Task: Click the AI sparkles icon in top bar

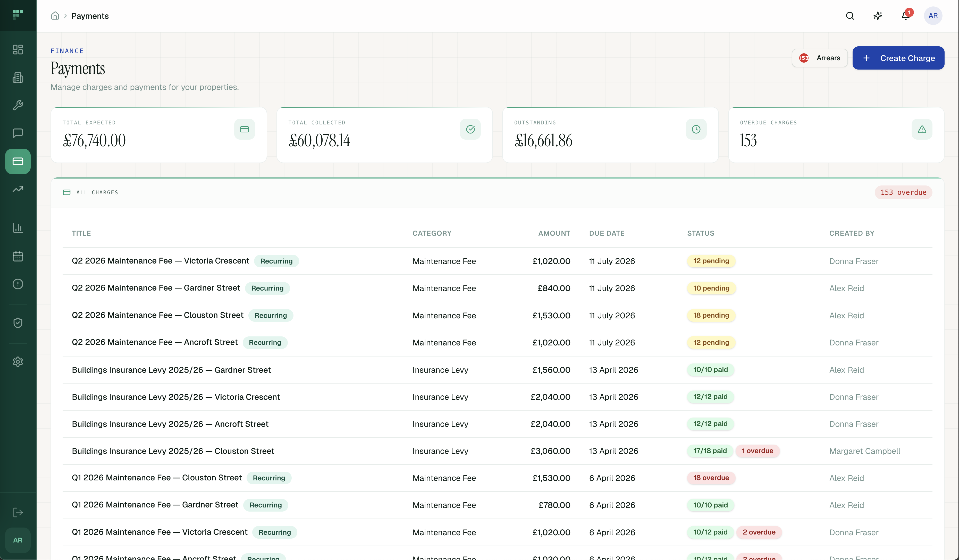Action: [x=878, y=16]
